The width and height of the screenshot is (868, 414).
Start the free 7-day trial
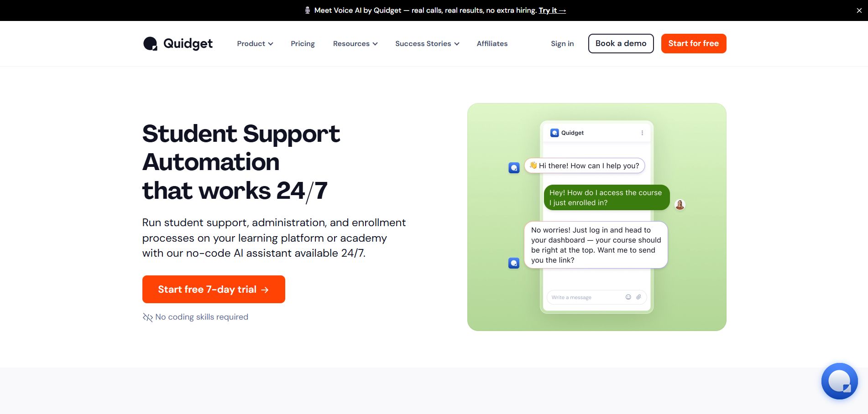coord(214,289)
